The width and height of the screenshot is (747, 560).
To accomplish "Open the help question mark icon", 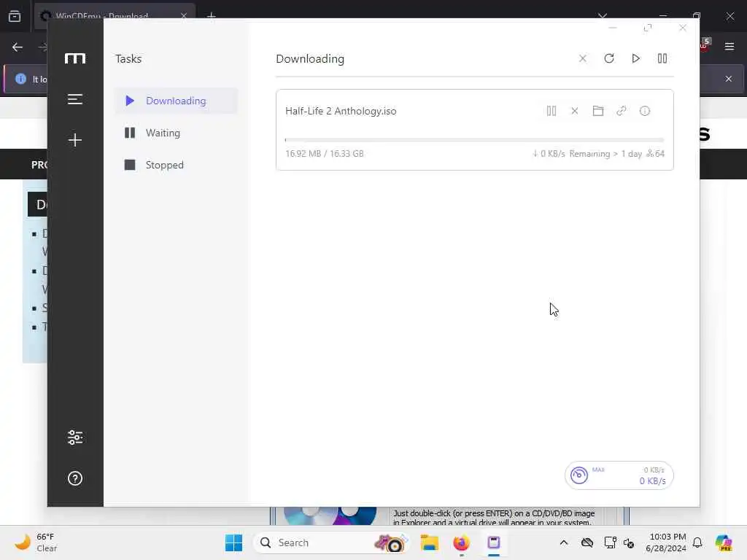I will [75, 478].
